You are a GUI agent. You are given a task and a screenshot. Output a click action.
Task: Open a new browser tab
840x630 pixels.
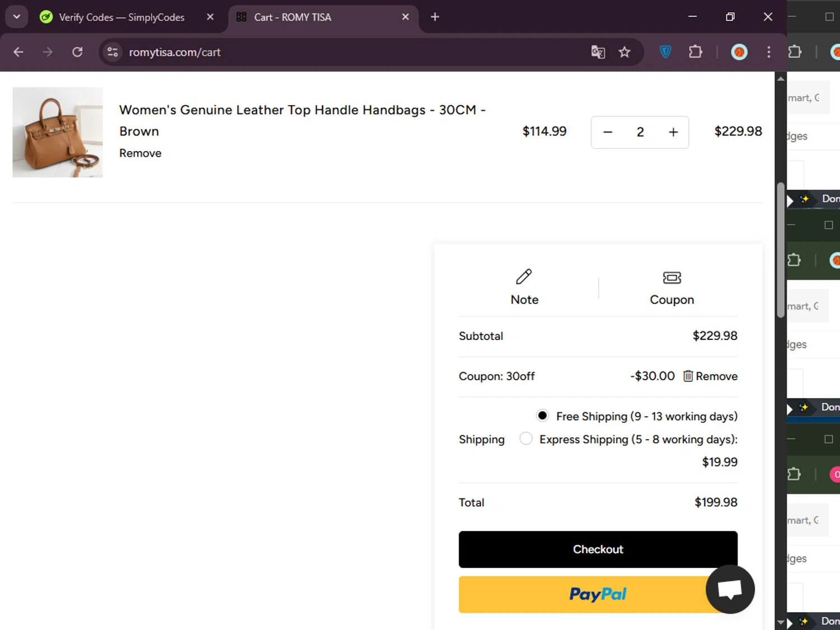435,17
